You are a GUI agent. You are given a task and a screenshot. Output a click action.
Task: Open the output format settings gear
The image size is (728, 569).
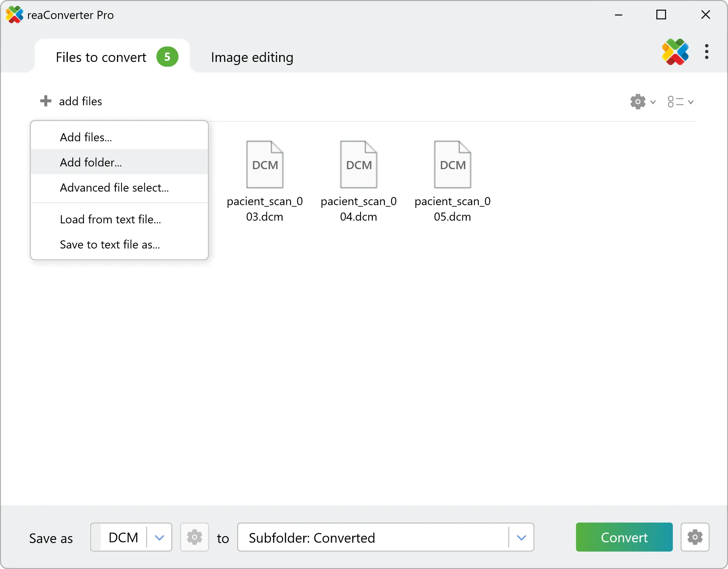194,537
